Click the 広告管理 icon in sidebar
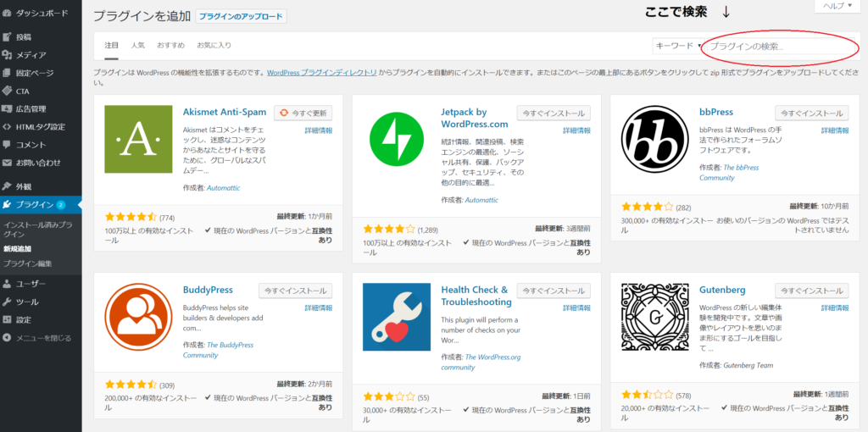The image size is (868, 432). pos(7,109)
